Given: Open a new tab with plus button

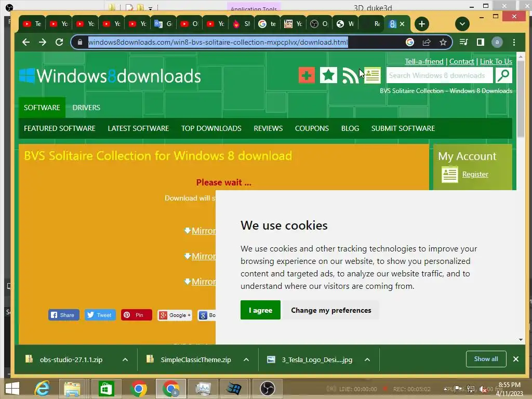Looking at the screenshot, I should [x=422, y=24].
